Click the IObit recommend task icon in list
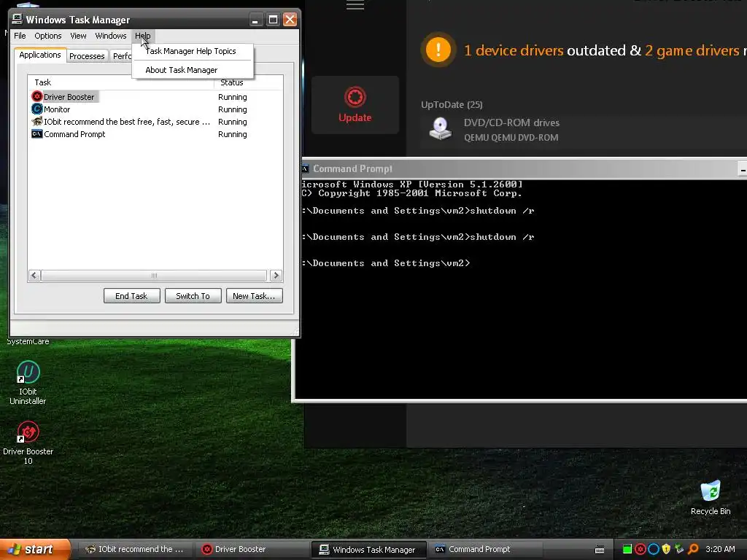Image resolution: width=747 pixels, height=560 pixels. [x=37, y=122]
